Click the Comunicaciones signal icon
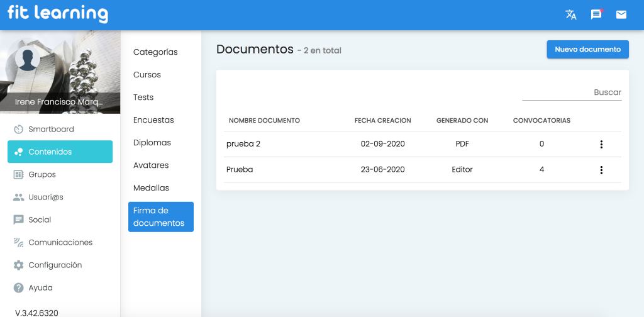The height and width of the screenshot is (317, 644). pos(18,242)
